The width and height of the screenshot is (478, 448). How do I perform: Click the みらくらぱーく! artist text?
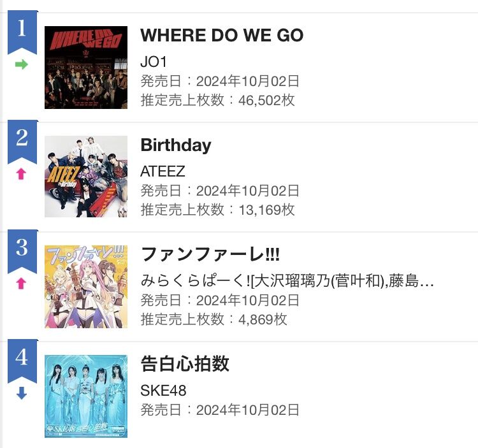(x=287, y=281)
